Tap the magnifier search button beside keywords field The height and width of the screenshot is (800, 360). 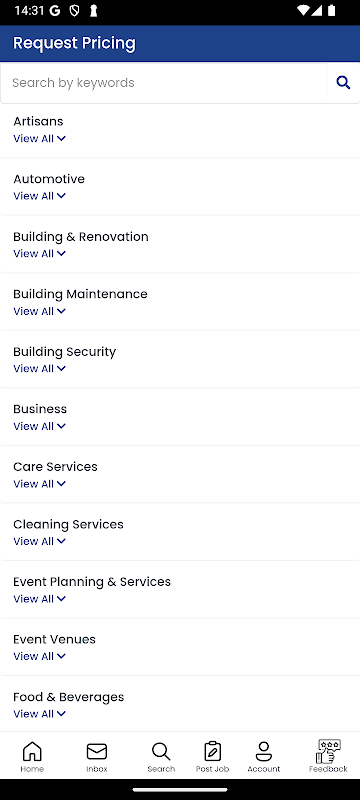pyautogui.click(x=343, y=83)
